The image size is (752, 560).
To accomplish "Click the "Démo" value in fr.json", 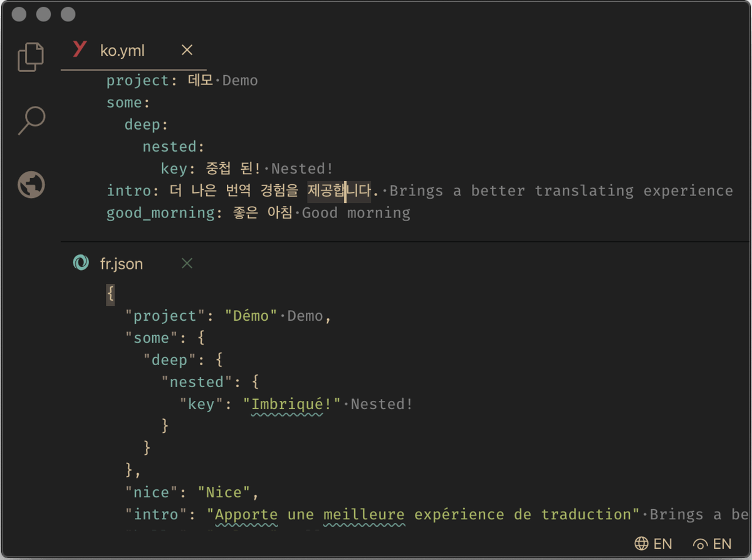I will click(251, 316).
